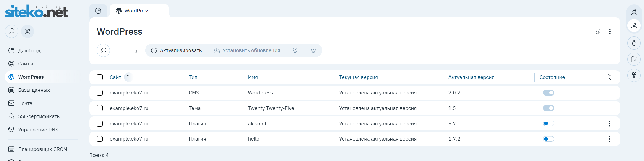Click the version value 5.7
Viewport: 644px width, 161px height.
tap(452, 124)
